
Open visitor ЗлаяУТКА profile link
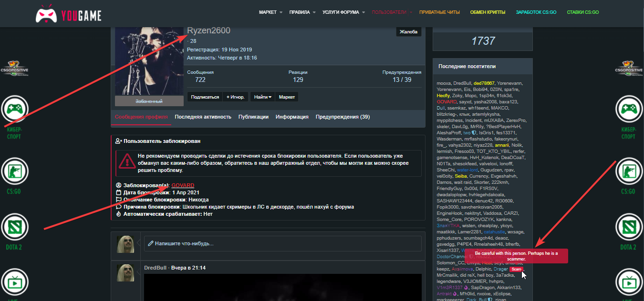point(448,225)
